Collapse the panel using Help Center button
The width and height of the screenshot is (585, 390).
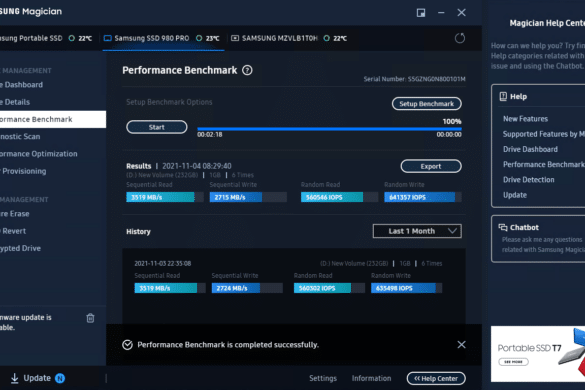pos(436,378)
